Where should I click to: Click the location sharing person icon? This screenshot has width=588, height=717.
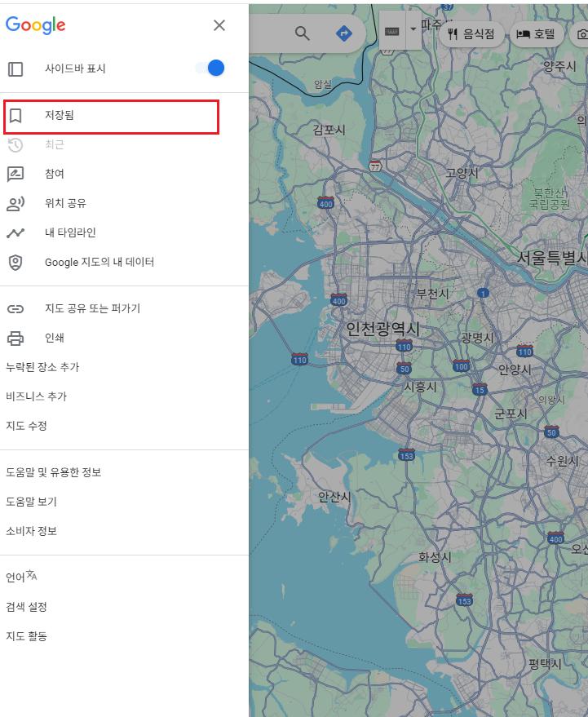coord(15,203)
